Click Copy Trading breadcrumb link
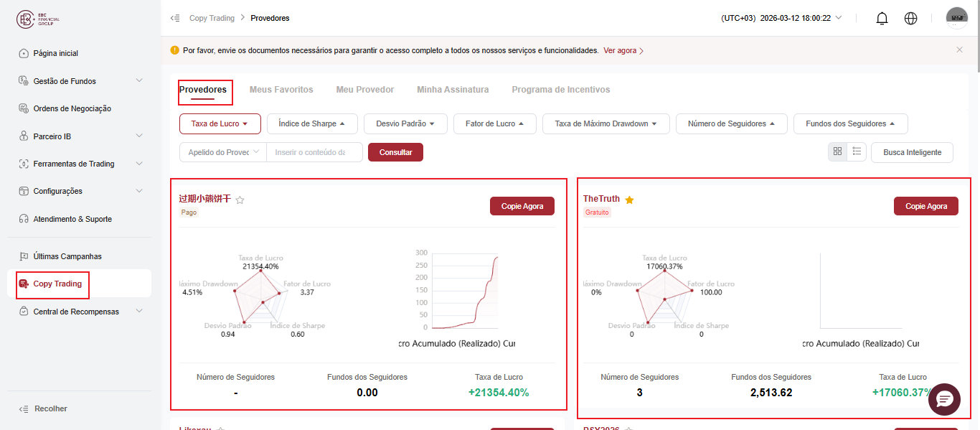The height and width of the screenshot is (430, 980). [212, 18]
